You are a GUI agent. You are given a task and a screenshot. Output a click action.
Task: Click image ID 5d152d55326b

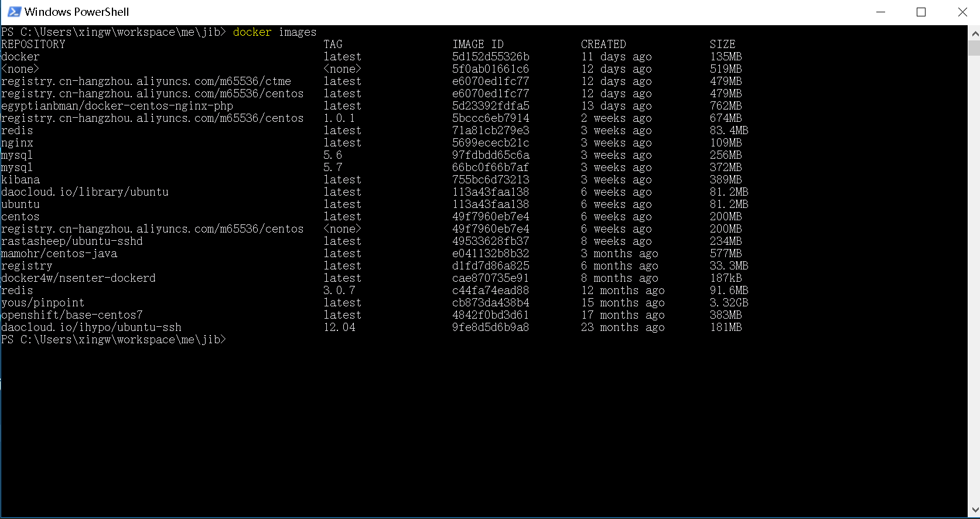tap(491, 57)
